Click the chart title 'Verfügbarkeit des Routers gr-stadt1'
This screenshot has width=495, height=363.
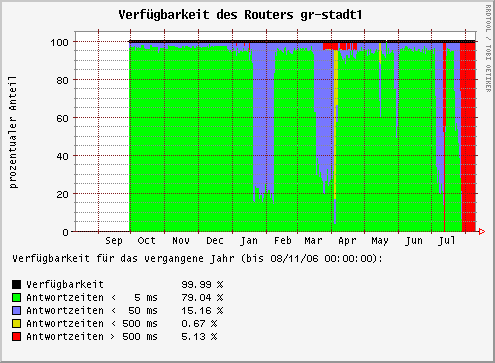click(240, 15)
